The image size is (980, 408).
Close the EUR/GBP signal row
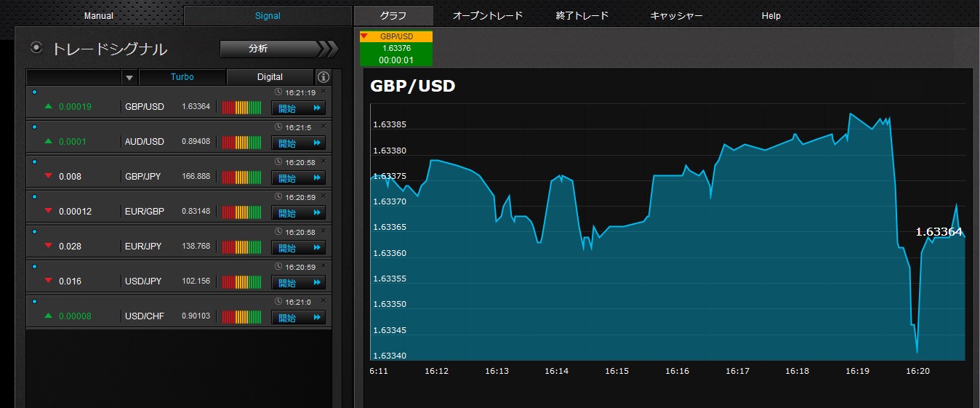[x=324, y=196]
